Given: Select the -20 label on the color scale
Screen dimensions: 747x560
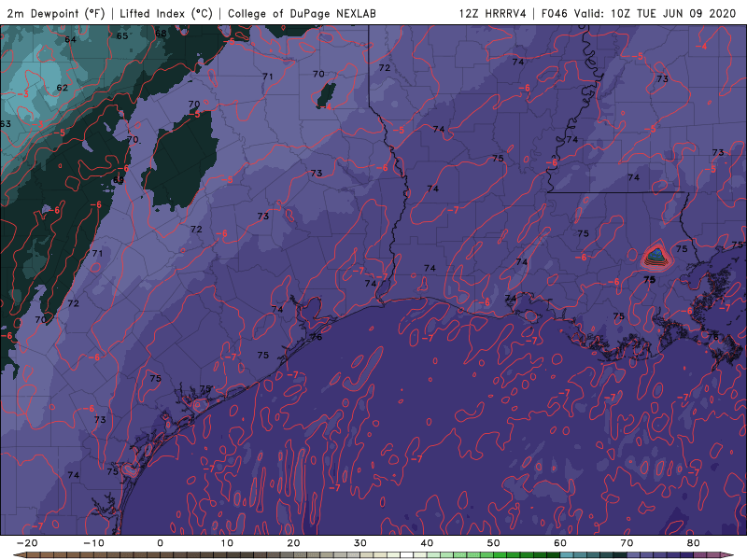Looking at the screenshot, I should pyautogui.click(x=27, y=543).
